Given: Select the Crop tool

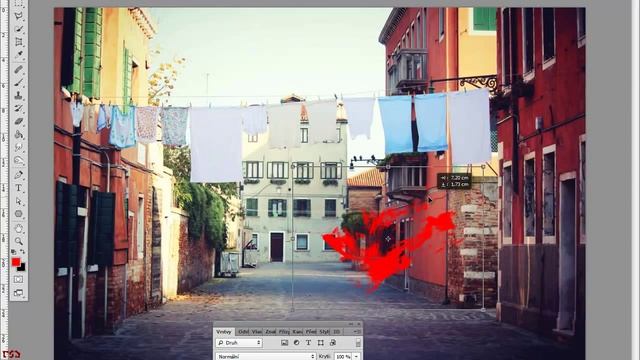Looking at the screenshot, I should [18, 42].
